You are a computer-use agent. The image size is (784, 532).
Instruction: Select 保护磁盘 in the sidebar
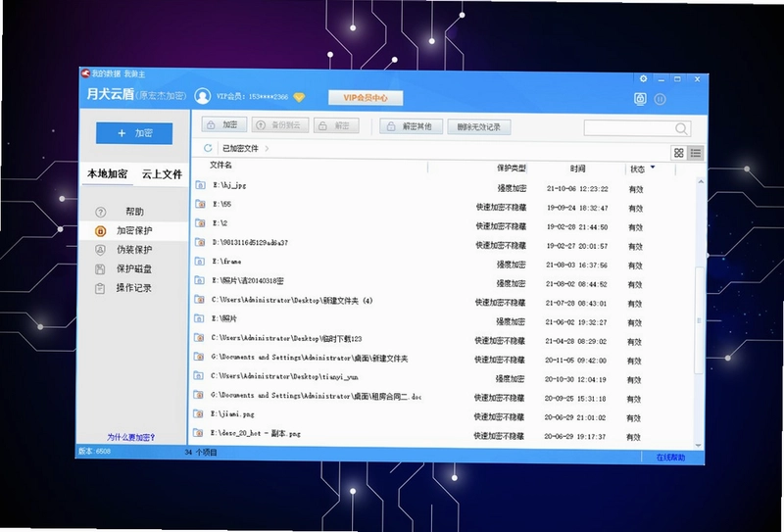(x=133, y=268)
